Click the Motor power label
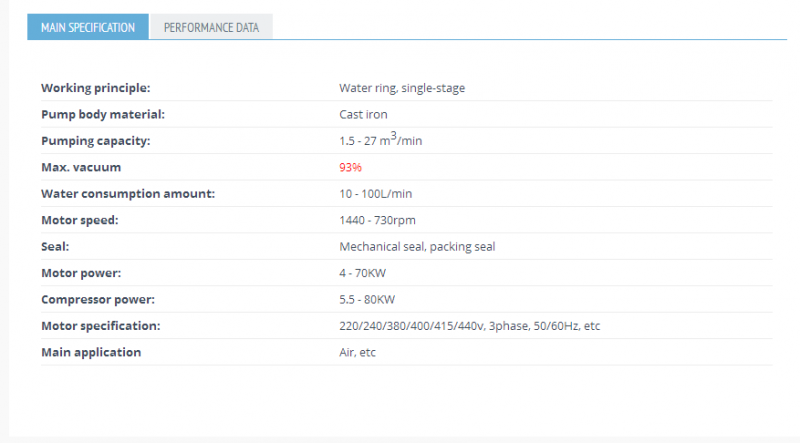 81,273
